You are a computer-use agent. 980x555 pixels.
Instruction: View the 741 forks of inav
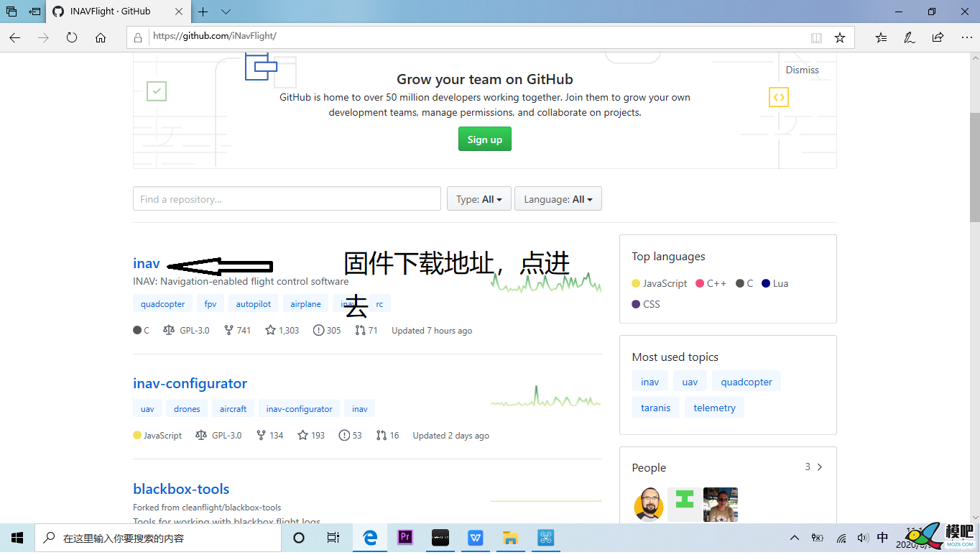(237, 331)
